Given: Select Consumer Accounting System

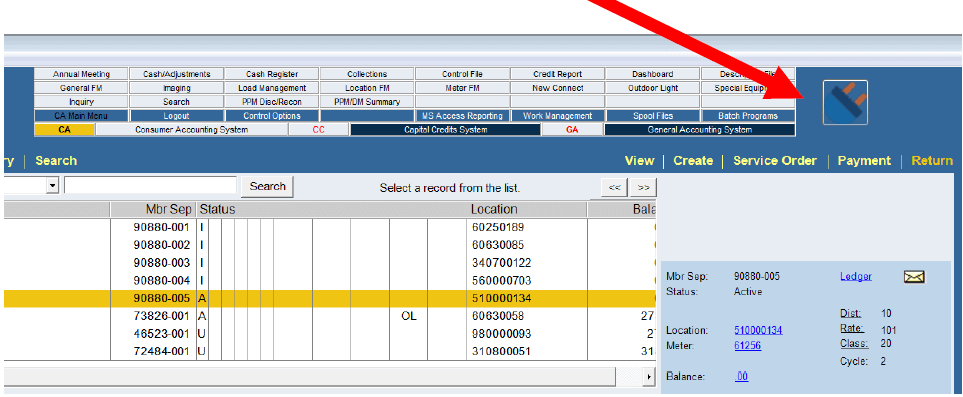Looking at the screenshot, I should click(192, 130).
